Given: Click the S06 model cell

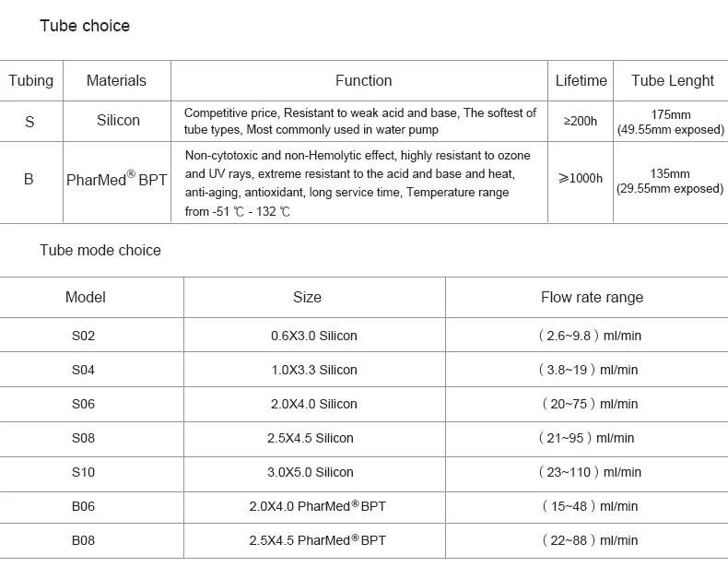Looking at the screenshot, I should pyautogui.click(x=83, y=404).
